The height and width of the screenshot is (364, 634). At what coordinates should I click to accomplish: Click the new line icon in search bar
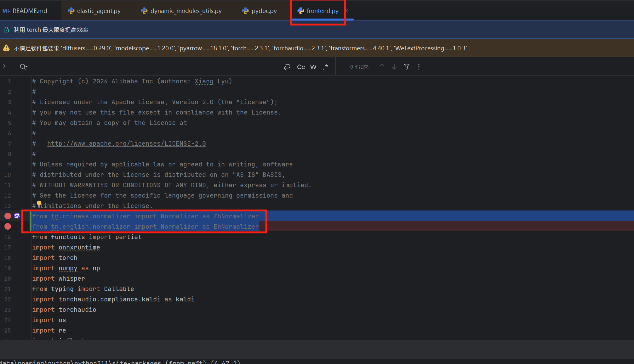[287, 67]
